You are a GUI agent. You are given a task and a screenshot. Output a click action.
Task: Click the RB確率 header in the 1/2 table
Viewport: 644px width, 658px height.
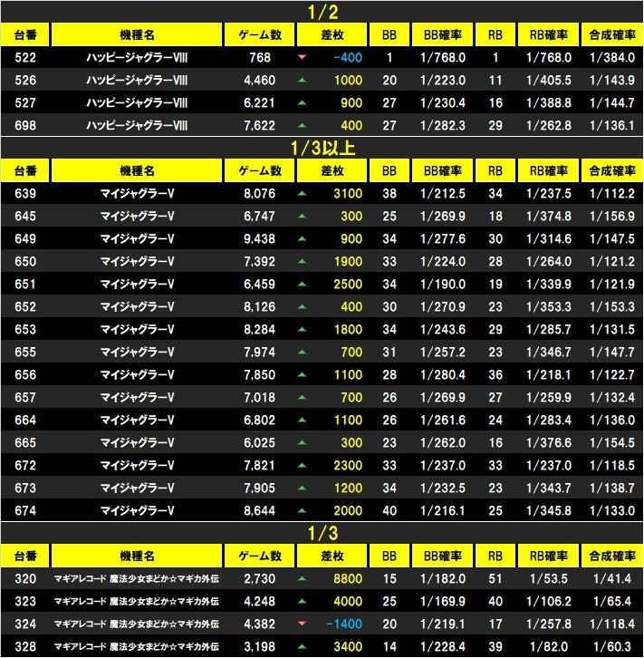[x=548, y=34]
